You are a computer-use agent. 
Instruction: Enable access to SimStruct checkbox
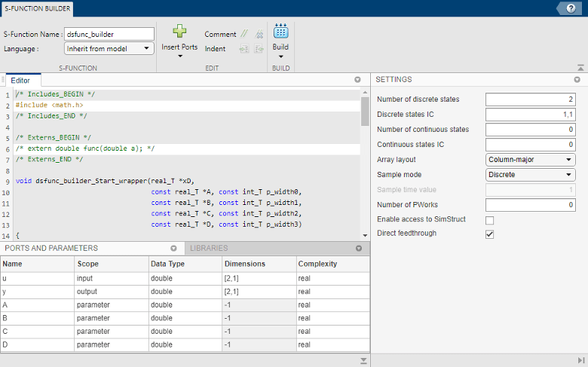(490, 220)
